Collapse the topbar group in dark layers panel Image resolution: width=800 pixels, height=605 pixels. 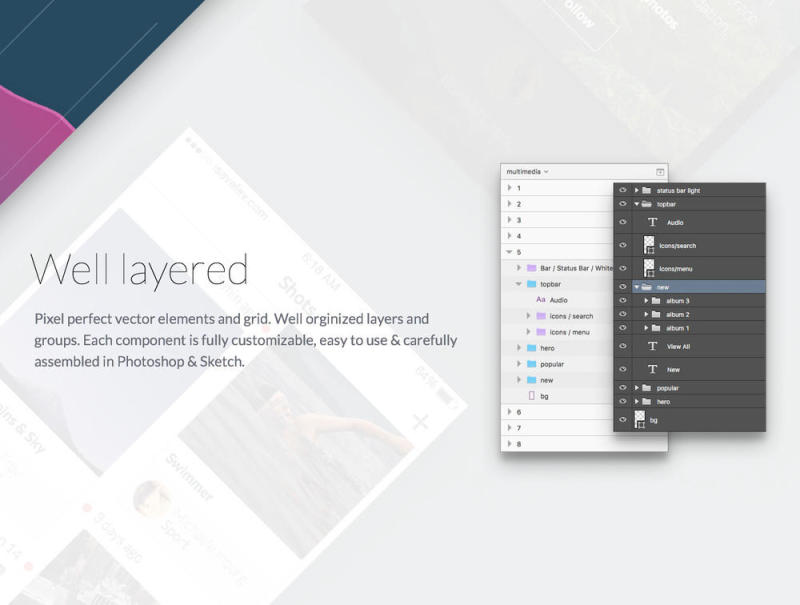[636, 204]
